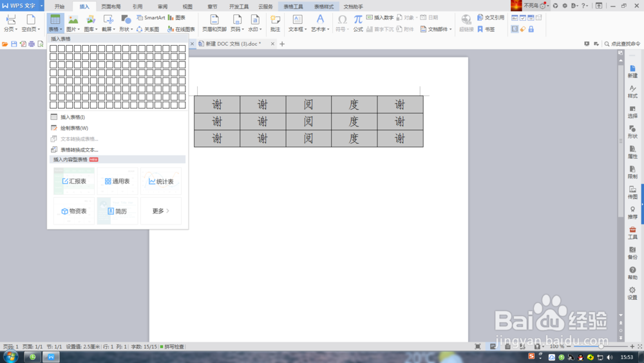This screenshot has width=644, height=363.
Task: Click the zoom slider in status bar
Action: (601, 346)
